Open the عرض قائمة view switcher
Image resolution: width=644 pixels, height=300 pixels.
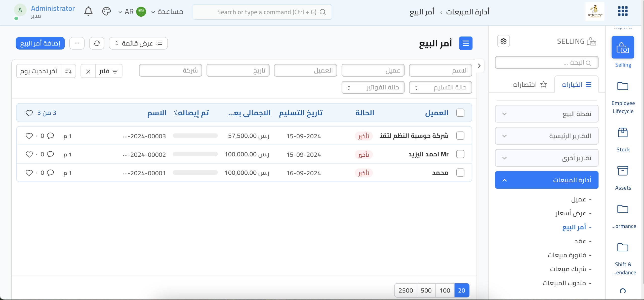(x=138, y=43)
